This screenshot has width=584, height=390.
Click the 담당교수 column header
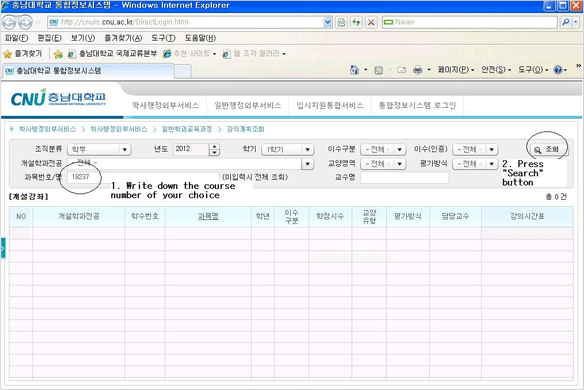(455, 216)
